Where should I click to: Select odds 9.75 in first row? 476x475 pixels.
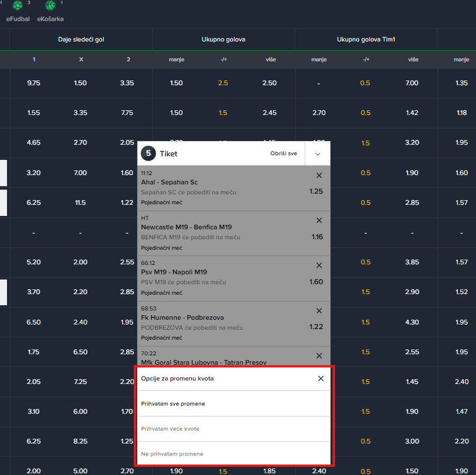(34, 83)
